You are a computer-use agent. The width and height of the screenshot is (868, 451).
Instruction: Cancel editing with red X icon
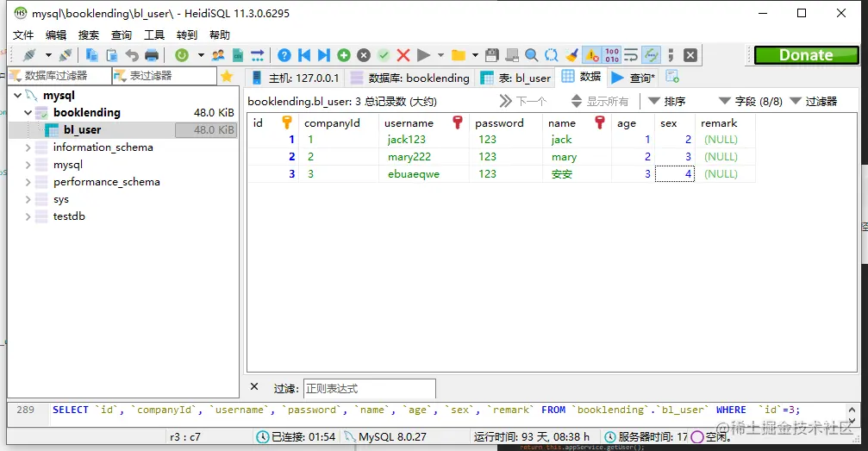click(x=403, y=55)
